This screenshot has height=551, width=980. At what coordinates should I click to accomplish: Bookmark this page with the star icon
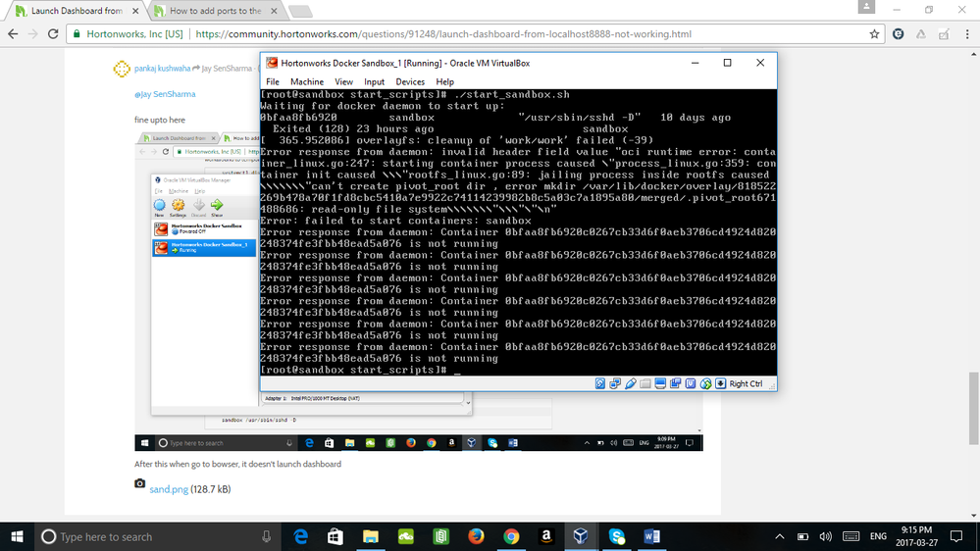pyautogui.click(x=874, y=34)
